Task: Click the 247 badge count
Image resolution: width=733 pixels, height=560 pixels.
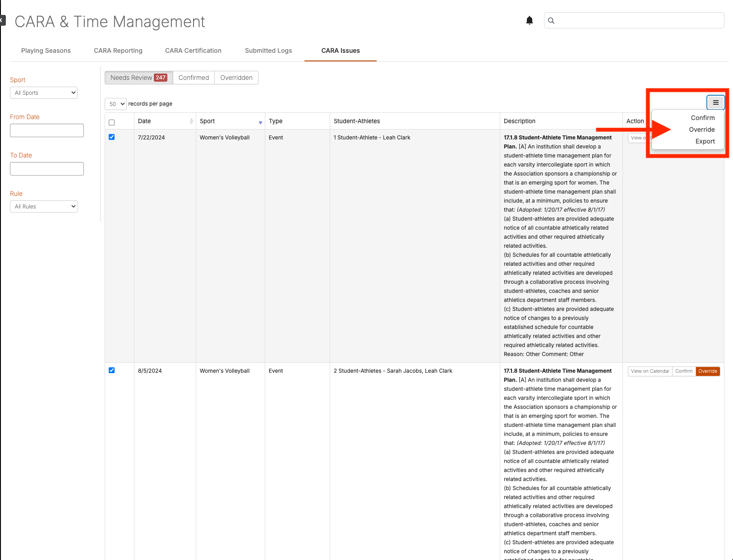Action: click(x=161, y=78)
